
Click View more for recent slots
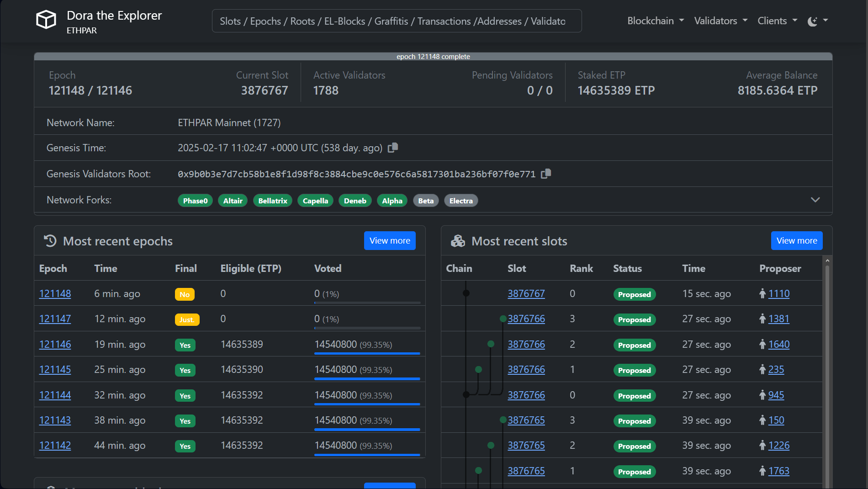(797, 241)
